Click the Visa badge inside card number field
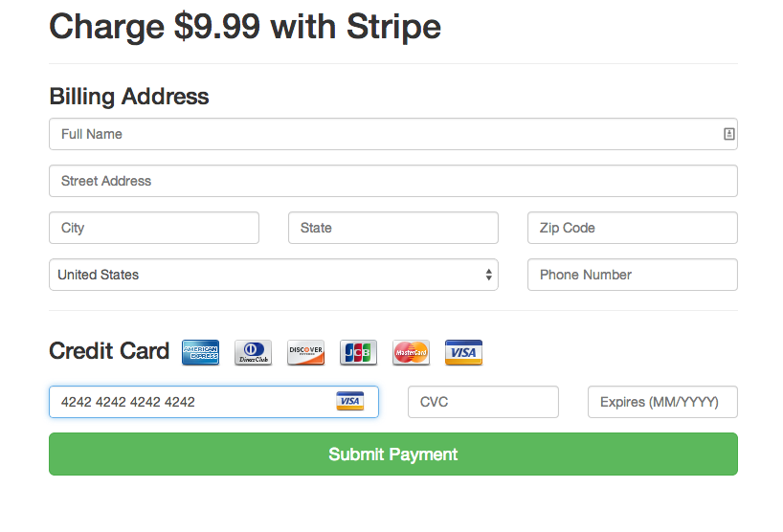Image resolution: width=783 pixels, height=532 pixels. point(349,402)
